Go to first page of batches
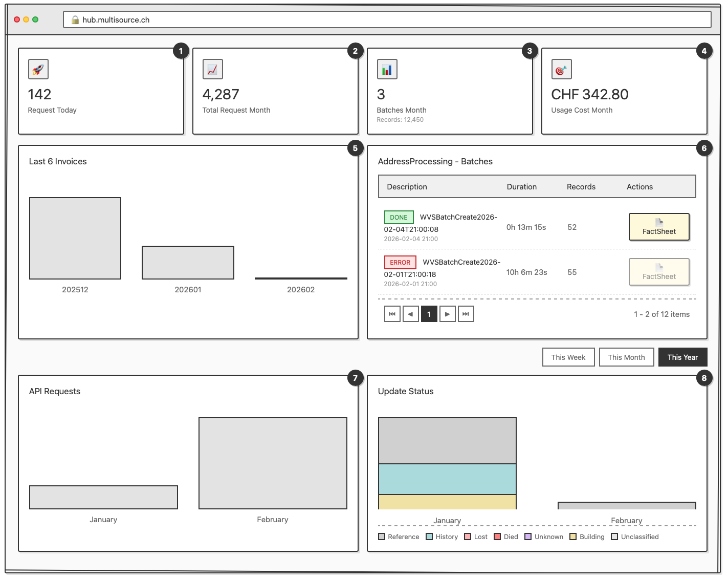The image size is (728, 579). [392, 314]
